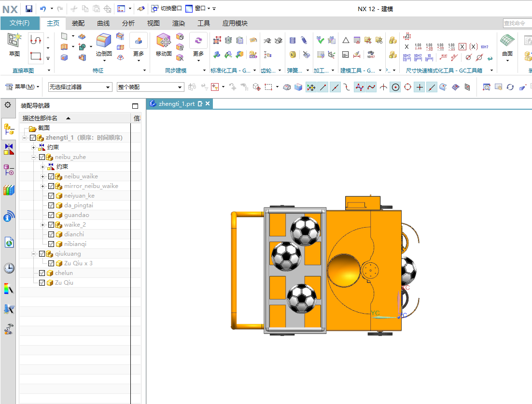Select the 截面 (Sections) folder item
Viewport: 532px width, 404px height.
[x=44, y=128]
